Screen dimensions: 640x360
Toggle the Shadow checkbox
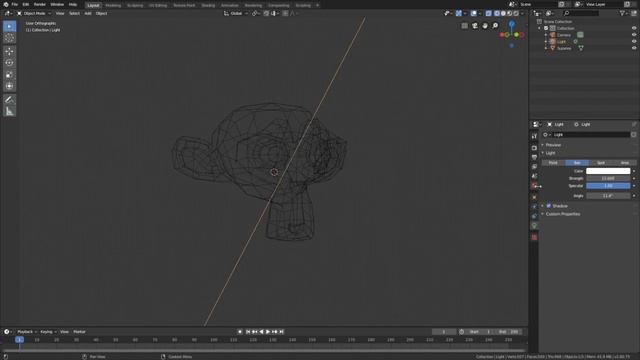pos(549,206)
